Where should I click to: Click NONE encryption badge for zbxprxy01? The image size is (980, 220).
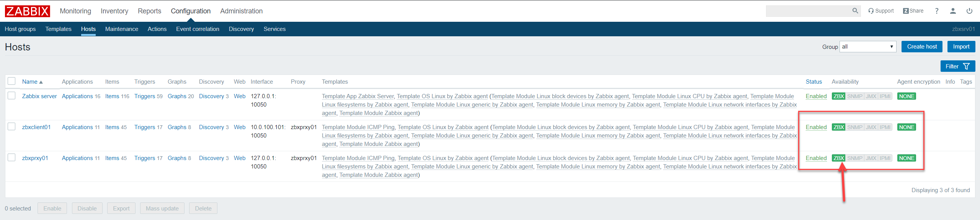tap(906, 158)
